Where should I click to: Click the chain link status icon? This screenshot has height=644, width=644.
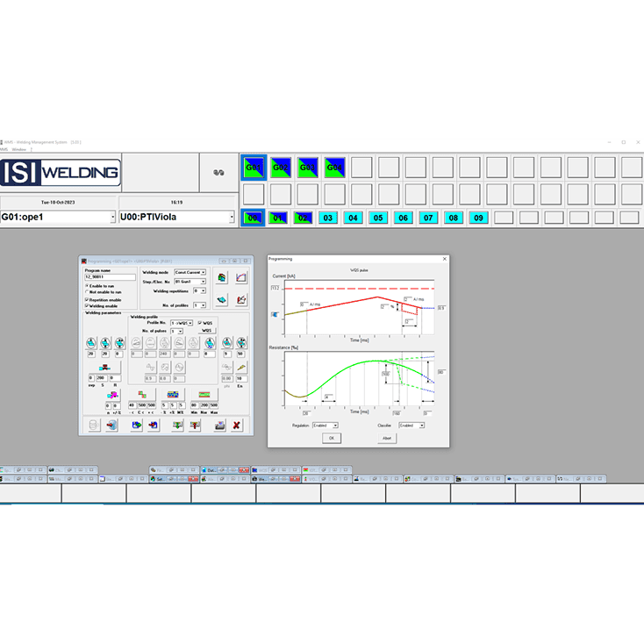click(218, 172)
